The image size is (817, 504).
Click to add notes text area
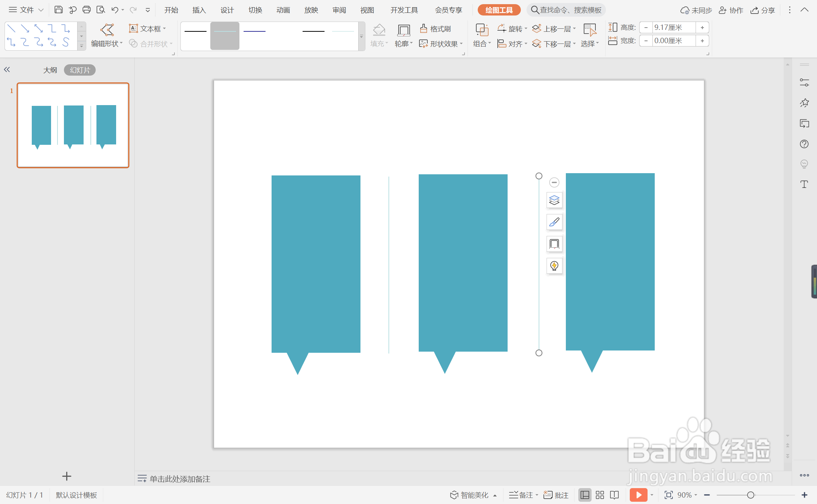(180, 479)
